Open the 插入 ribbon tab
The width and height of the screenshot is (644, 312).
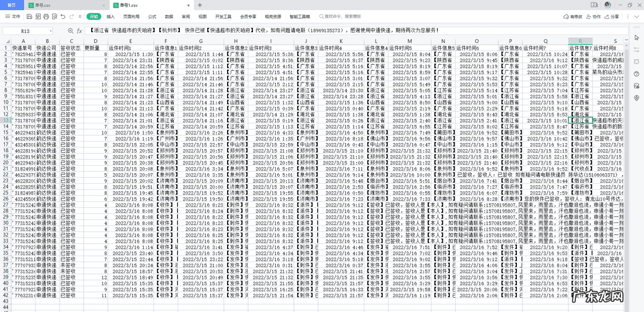111,17
